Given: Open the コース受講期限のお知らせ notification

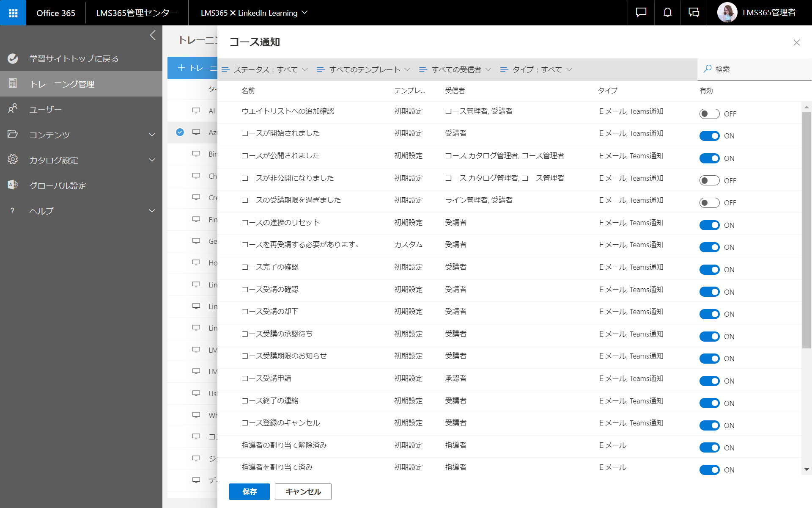Looking at the screenshot, I should [284, 356].
